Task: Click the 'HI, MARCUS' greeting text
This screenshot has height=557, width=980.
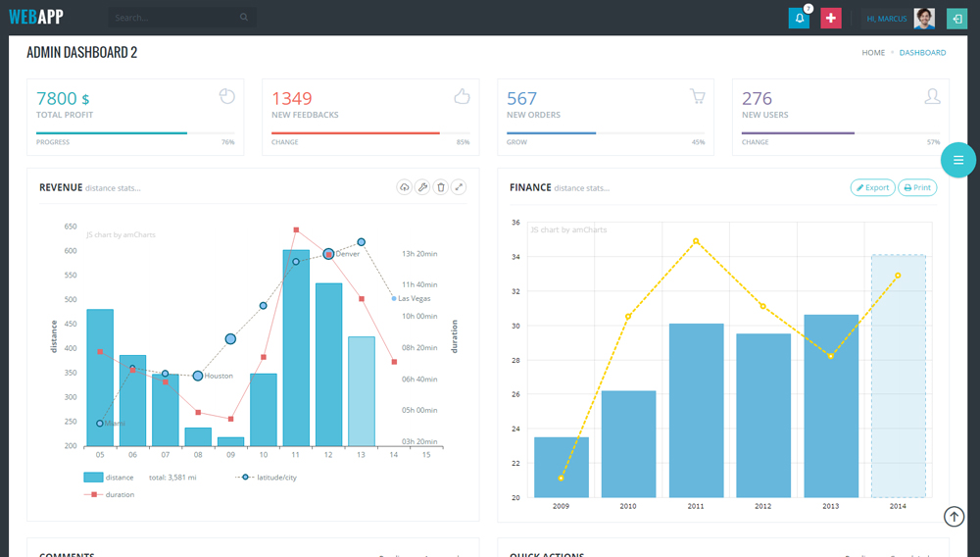Action: click(886, 19)
